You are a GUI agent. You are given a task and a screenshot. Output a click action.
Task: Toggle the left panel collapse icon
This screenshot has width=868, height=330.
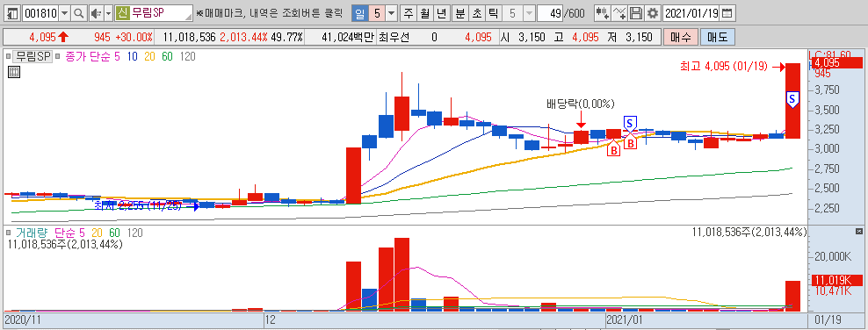click(x=12, y=13)
